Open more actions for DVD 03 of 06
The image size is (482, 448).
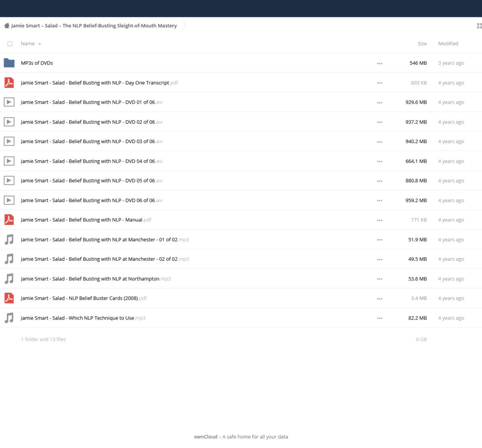click(380, 142)
